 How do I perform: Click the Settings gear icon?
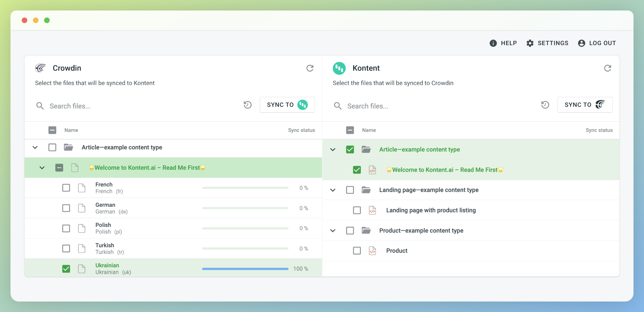(x=530, y=43)
